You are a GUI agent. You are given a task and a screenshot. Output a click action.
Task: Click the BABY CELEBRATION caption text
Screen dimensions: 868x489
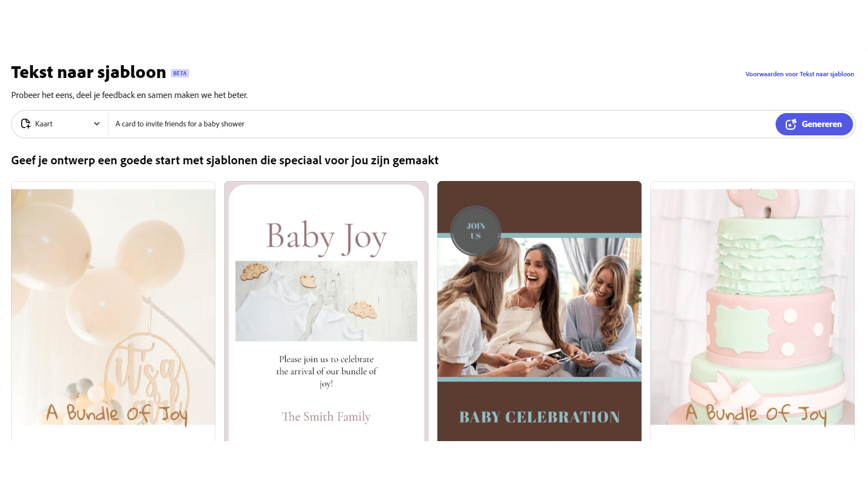539,417
